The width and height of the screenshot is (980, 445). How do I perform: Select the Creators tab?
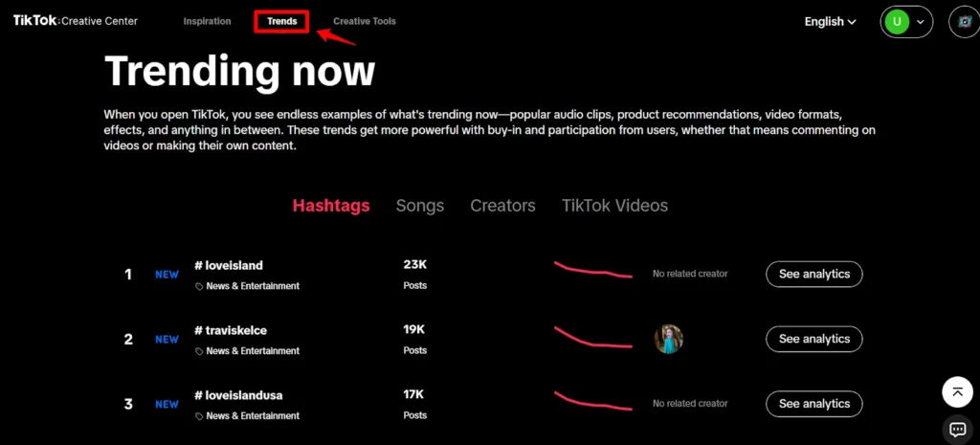(502, 206)
